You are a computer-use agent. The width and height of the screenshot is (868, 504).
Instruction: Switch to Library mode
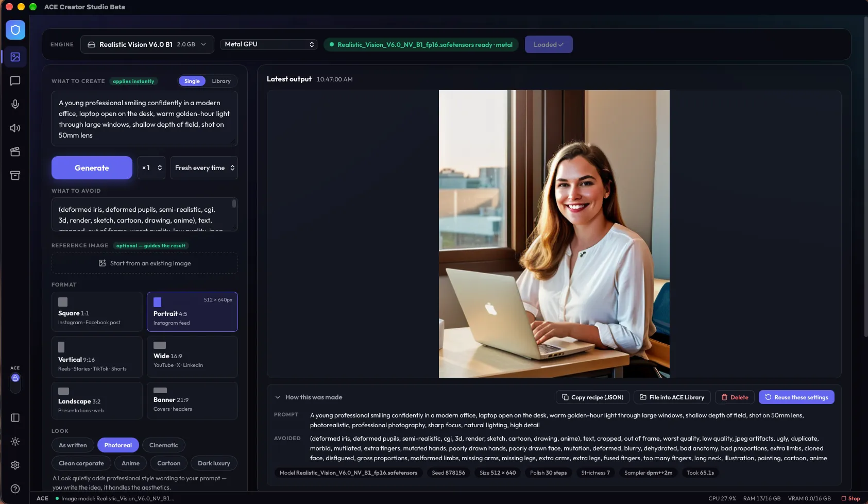(x=221, y=81)
